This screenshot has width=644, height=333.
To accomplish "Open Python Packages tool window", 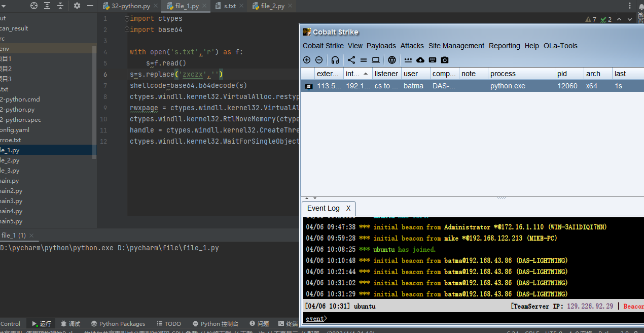I will pos(118,324).
